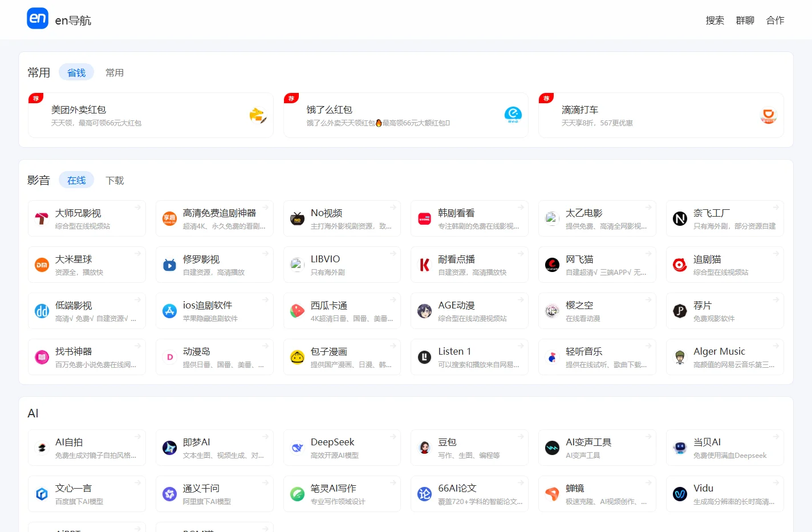812x532 pixels.
Task: Open the 笔灵AI写作 card
Action: [342, 494]
